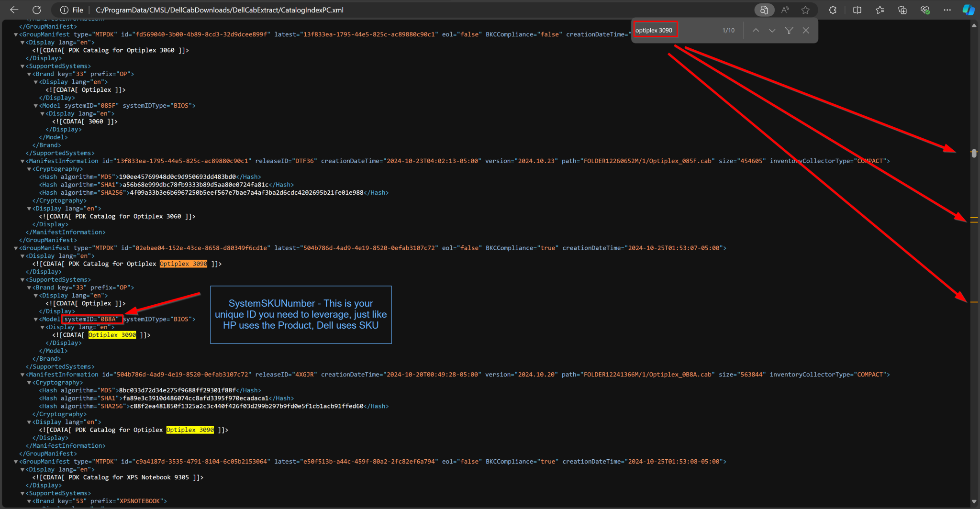Viewport: 980px width, 509px height.
Task: Enable Split screen view
Action: (857, 10)
